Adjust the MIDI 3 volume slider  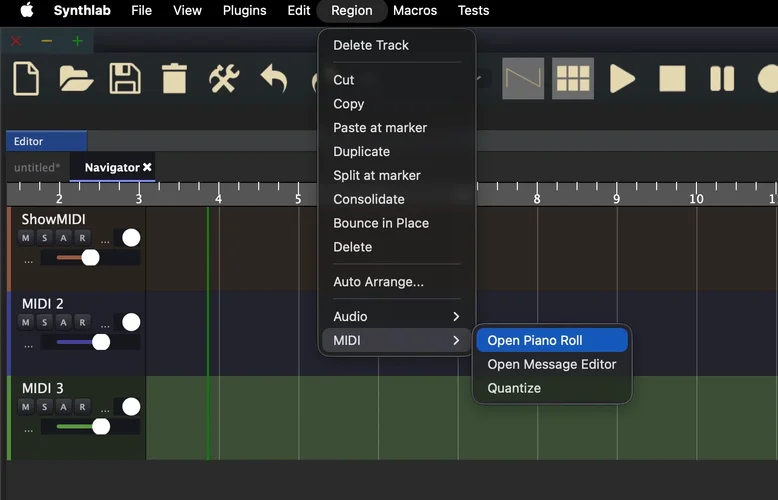coord(90,427)
